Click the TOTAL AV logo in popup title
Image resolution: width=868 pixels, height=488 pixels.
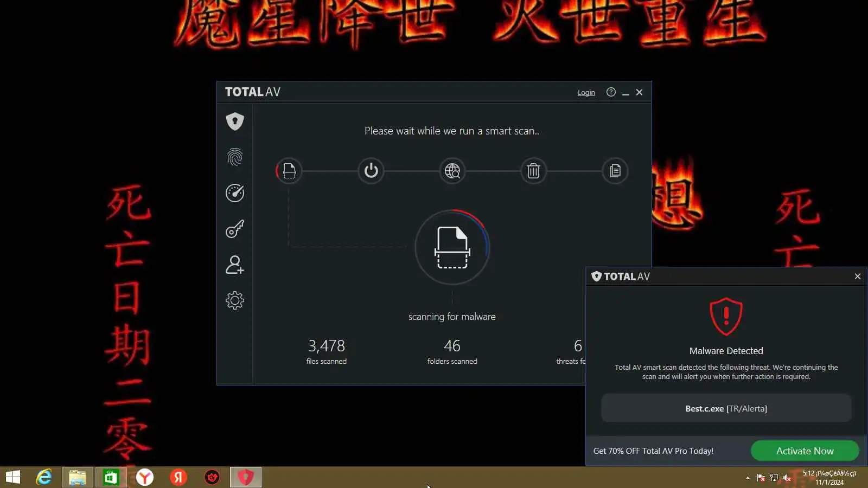(x=621, y=277)
